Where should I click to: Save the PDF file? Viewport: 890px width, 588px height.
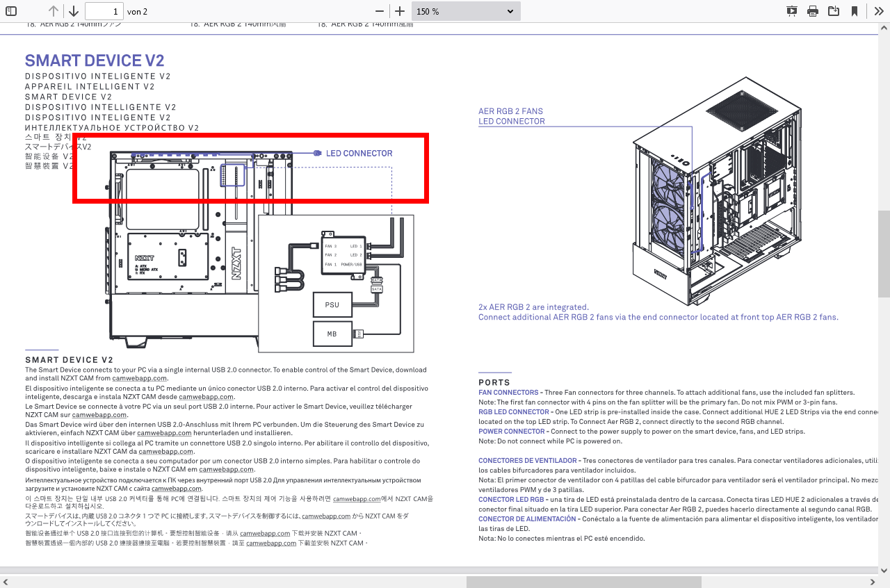click(834, 11)
